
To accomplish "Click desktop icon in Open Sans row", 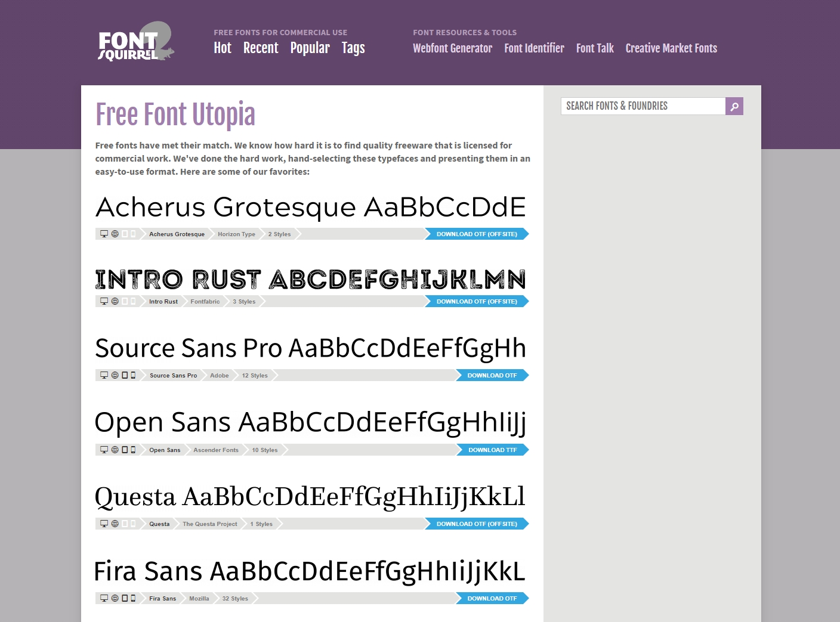I will click(x=104, y=450).
